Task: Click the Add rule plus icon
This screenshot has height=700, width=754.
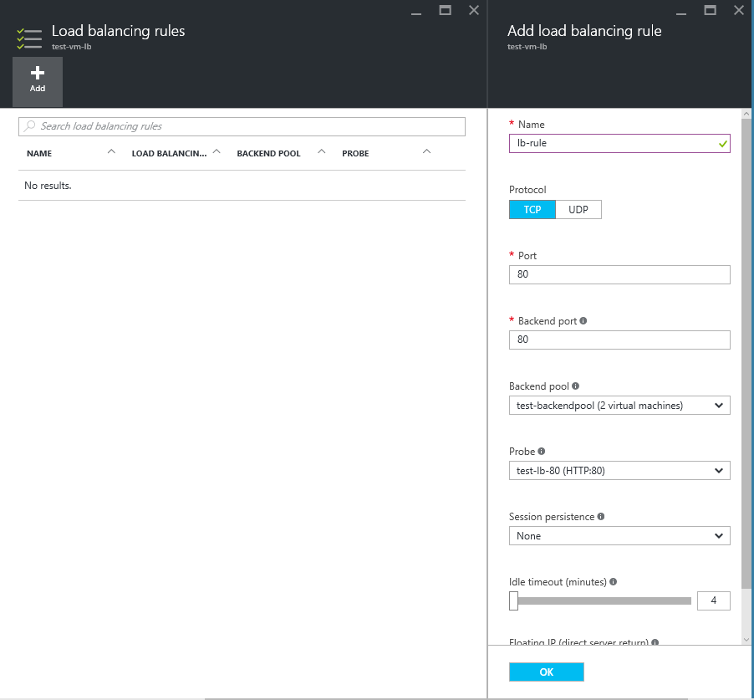Action: [37, 74]
